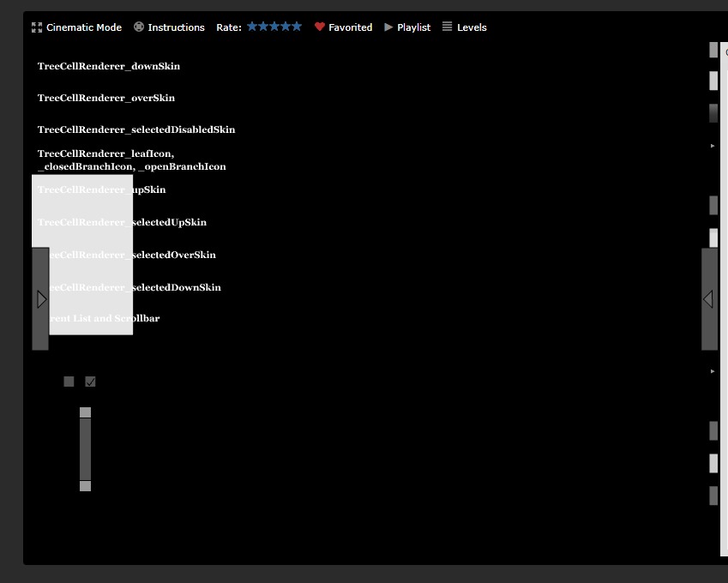The height and width of the screenshot is (583, 728).
Task: Expand the small arrow beside TreeCellRenderer_leafIcon row
Action: [713, 145]
